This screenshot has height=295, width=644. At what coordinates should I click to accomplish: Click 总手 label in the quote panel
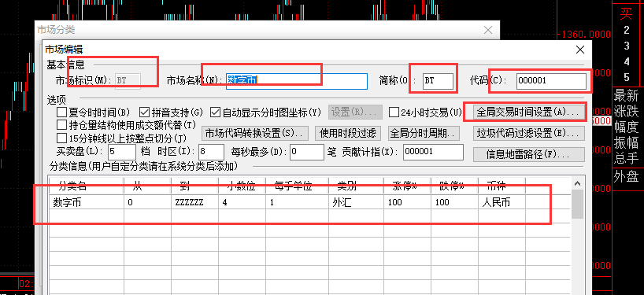pyautogui.click(x=626, y=157)
